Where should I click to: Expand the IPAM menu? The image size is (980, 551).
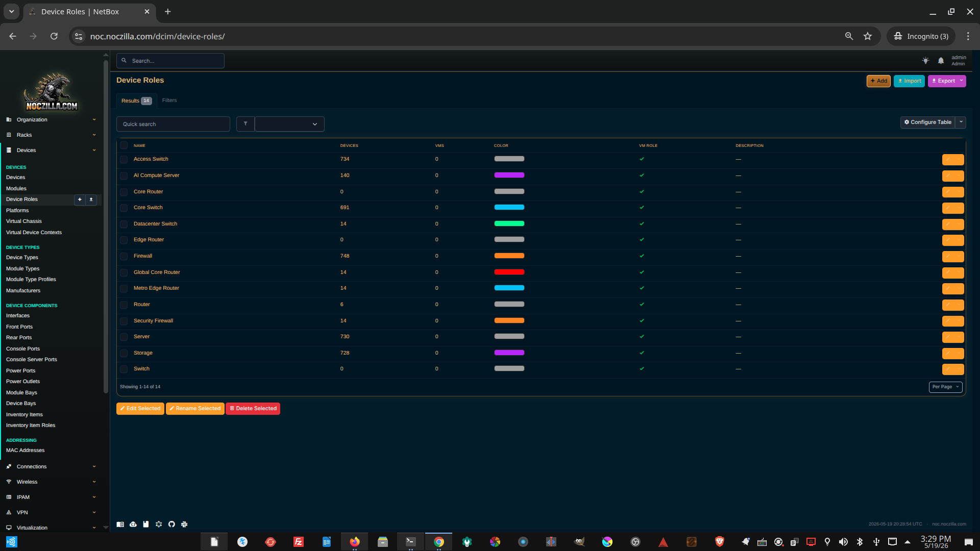(51, 497)
